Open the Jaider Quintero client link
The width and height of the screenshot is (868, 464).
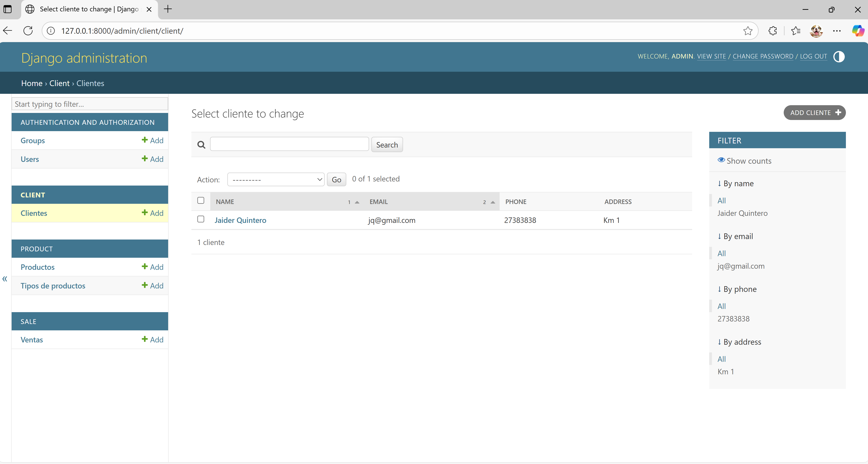(x=240, y=220)
